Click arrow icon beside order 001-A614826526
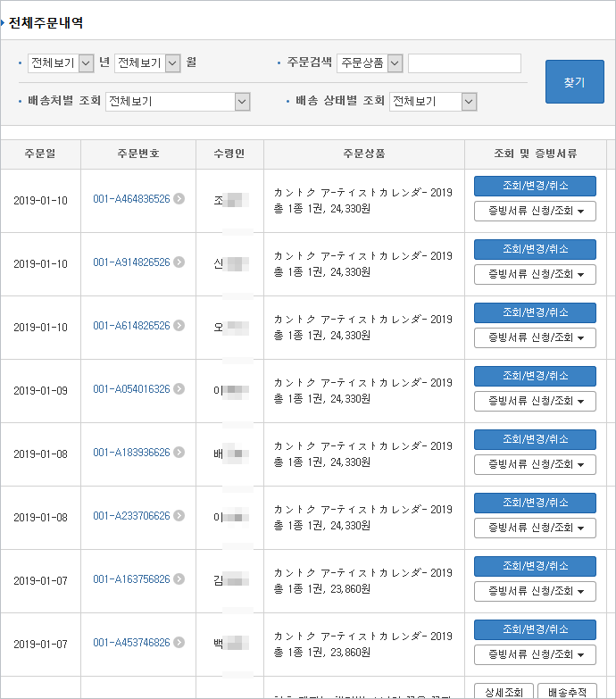The height and width of the screenshot is (699, 616). [179, 326]
